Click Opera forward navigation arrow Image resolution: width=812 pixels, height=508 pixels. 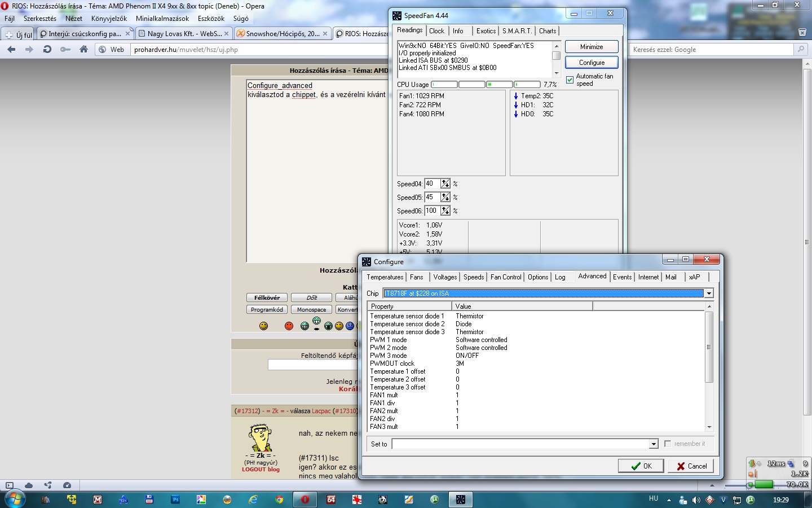coord(29,50)
